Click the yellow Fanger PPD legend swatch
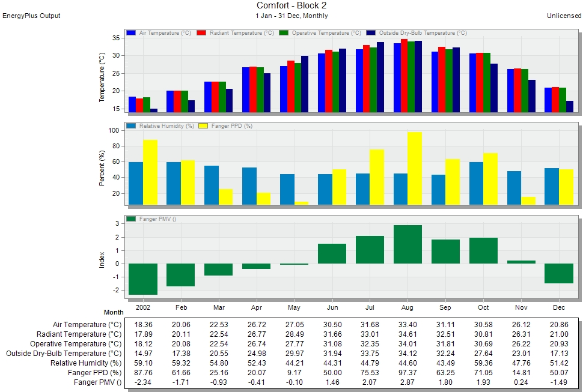583x392 pixels. (203, 126)
